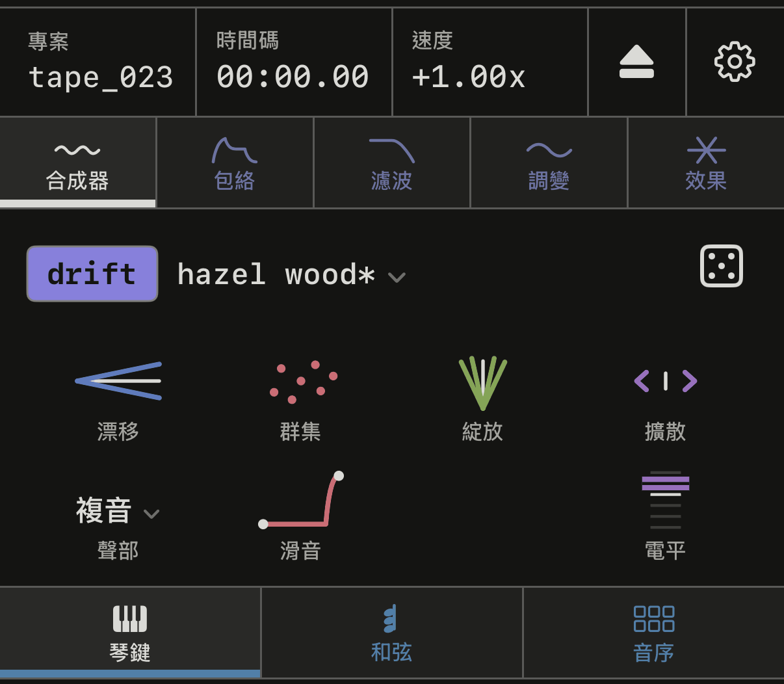Viewport: 784px width, 684px height.
Task: Click the drift engine button
Action: (92, 274)
